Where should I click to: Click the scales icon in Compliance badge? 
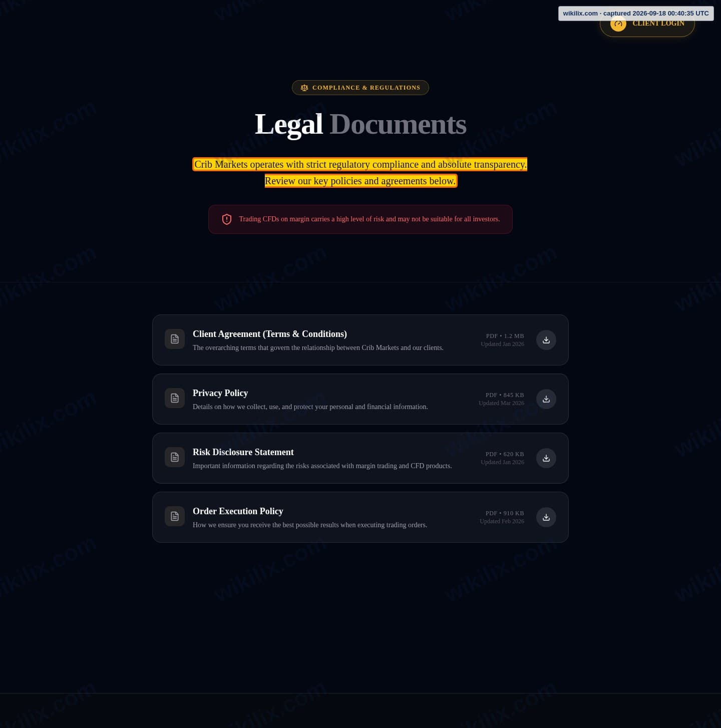click(304, 88)
